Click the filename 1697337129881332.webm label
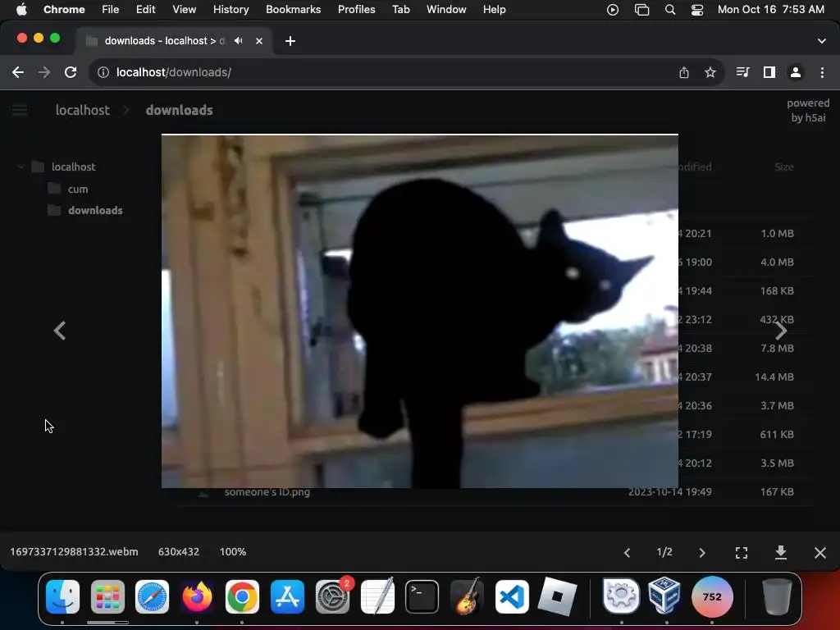The image size is (840, 630). click(x=74, y=552)
